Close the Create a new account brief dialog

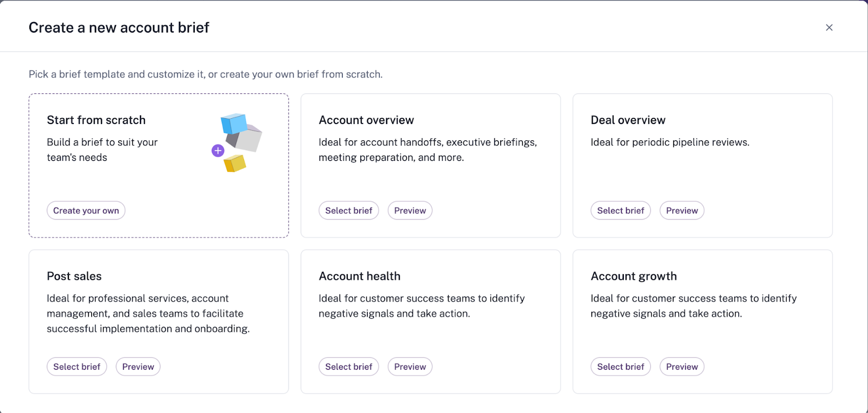pyautogui.click(x=829, y=27)
